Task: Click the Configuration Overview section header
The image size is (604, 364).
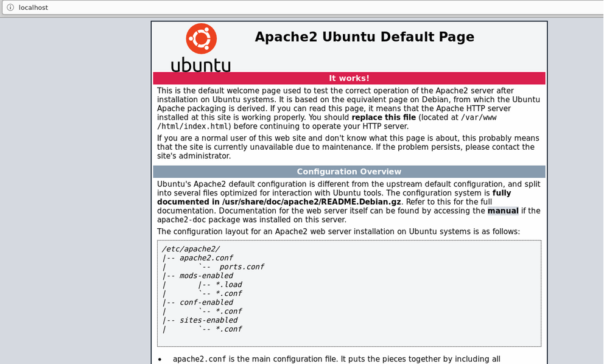Action: [x=349, y=172]
